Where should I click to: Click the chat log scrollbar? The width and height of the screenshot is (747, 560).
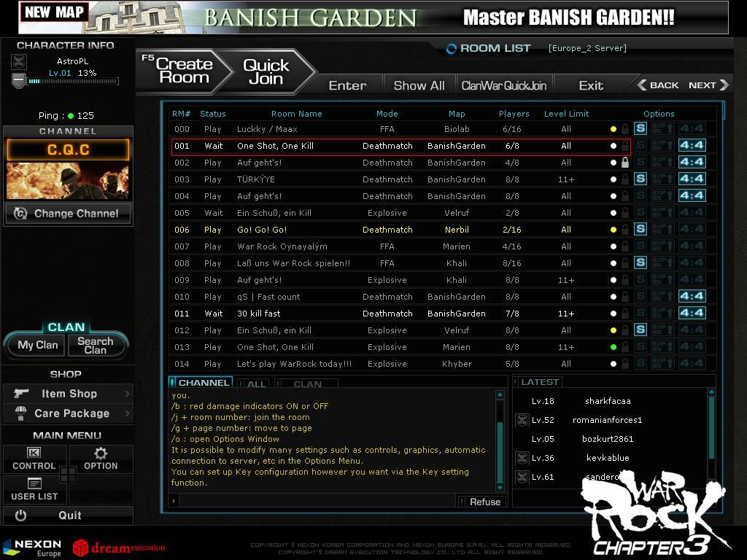point(500,440)
